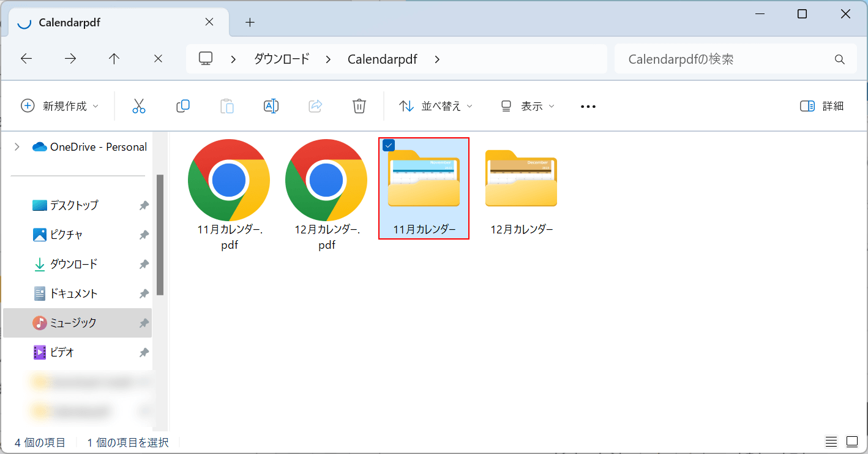Click the Share icon in toolbar

point(315,106)
